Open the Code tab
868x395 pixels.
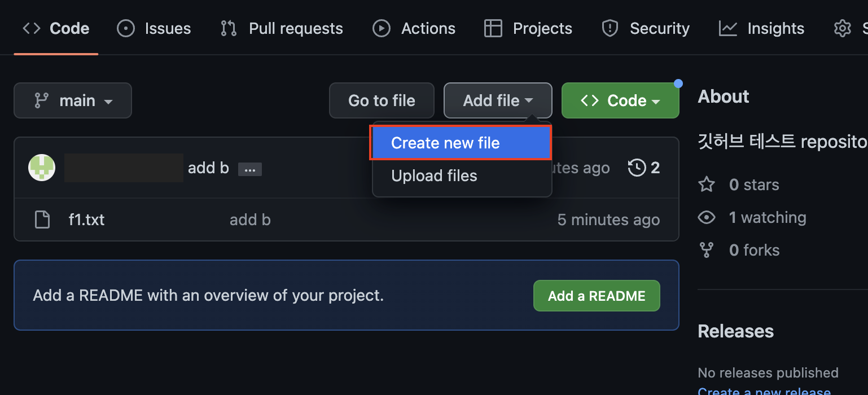(56, 28)
